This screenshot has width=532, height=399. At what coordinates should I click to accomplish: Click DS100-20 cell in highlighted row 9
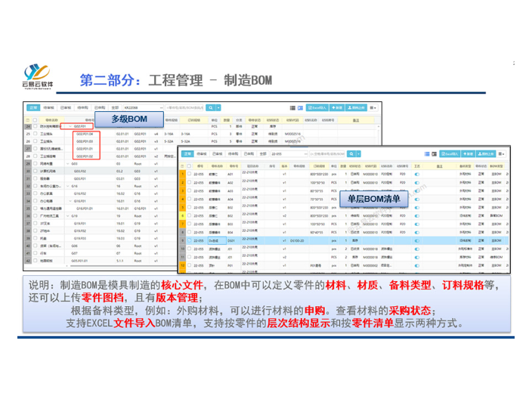pyautogui.click(x=298, y=240)
